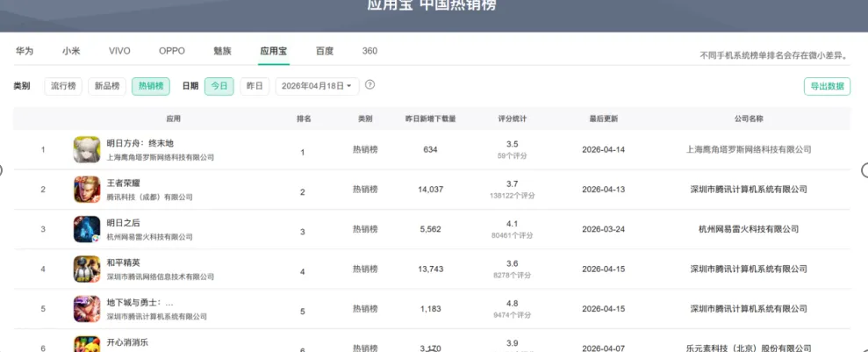Switch to 百度 store tab
The height and width of the screenshot is (352, 868).
click(x=325, y=51)
